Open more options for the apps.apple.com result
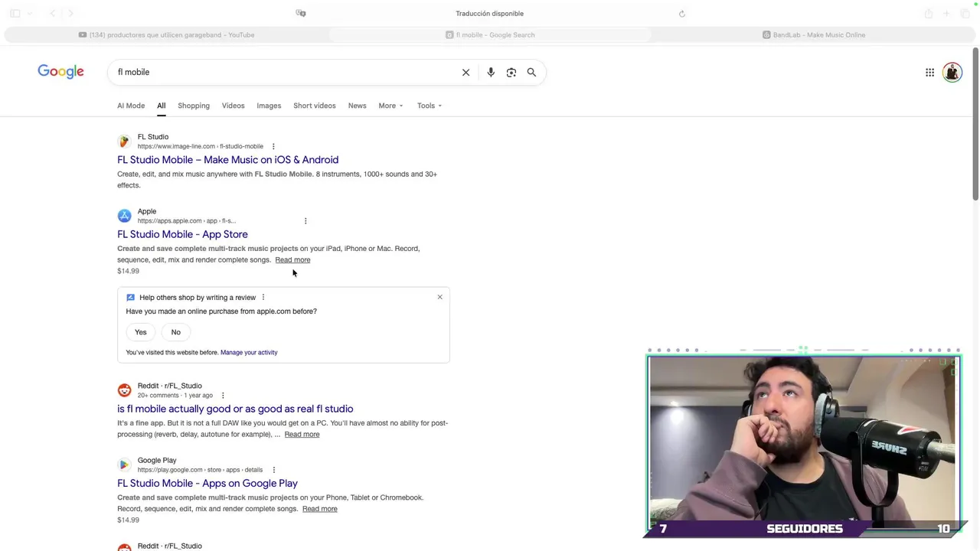The height and width of the screenshot is (551, 980). click(305, 221)
